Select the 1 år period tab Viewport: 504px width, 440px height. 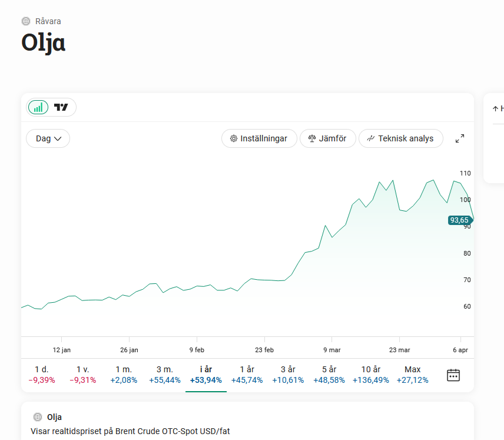click(247, 375)
